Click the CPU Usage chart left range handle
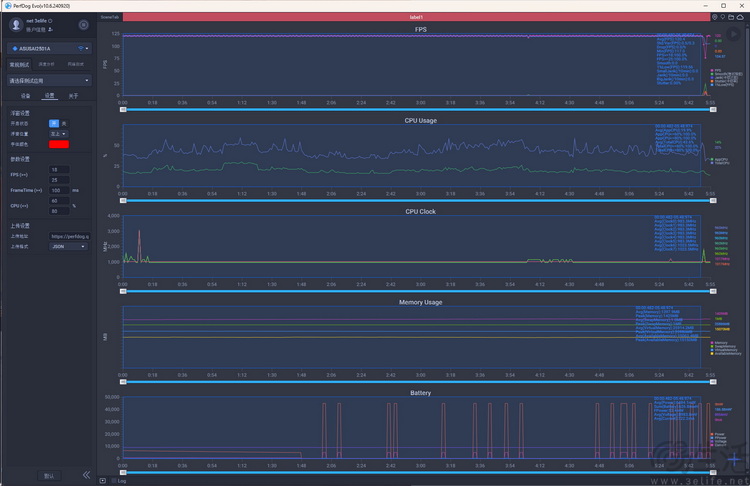The width and height of the screenshot is (750, 486). pyautogui.click(x=123, y=200)
